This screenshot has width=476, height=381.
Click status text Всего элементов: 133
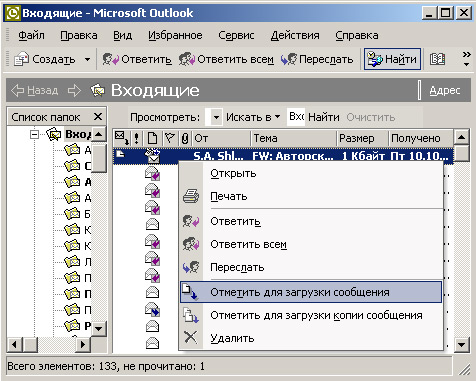tap(62, 367)
